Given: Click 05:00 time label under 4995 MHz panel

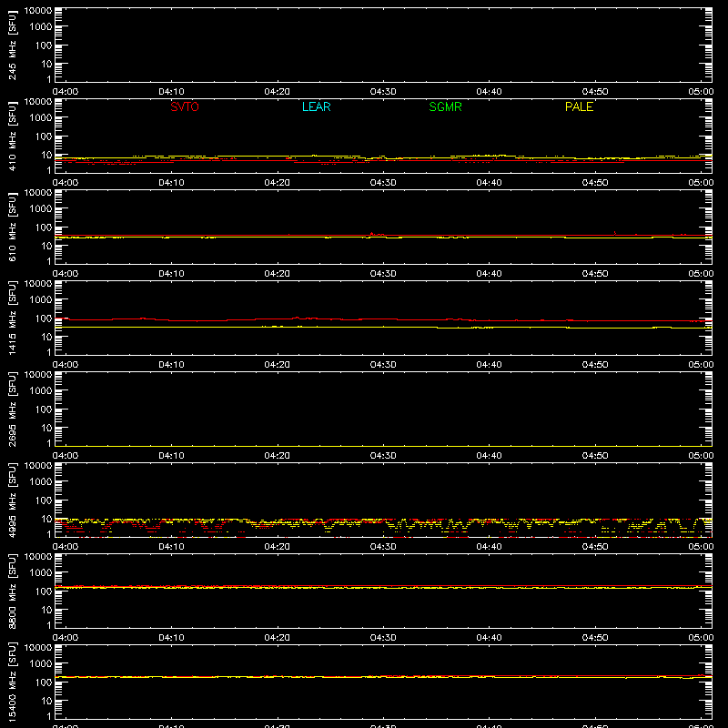Looking at the screenshot, I should click(701, 547).
